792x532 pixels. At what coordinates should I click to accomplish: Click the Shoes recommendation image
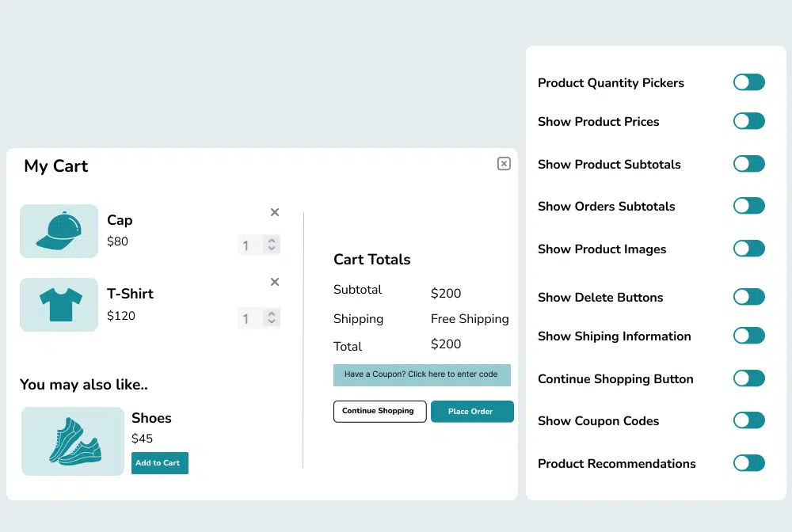click(73, 441)
